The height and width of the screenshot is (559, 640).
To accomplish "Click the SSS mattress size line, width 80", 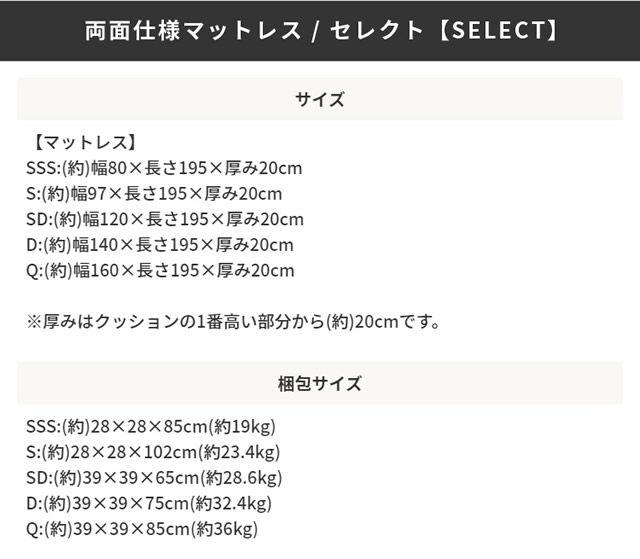I will point(164,168).
